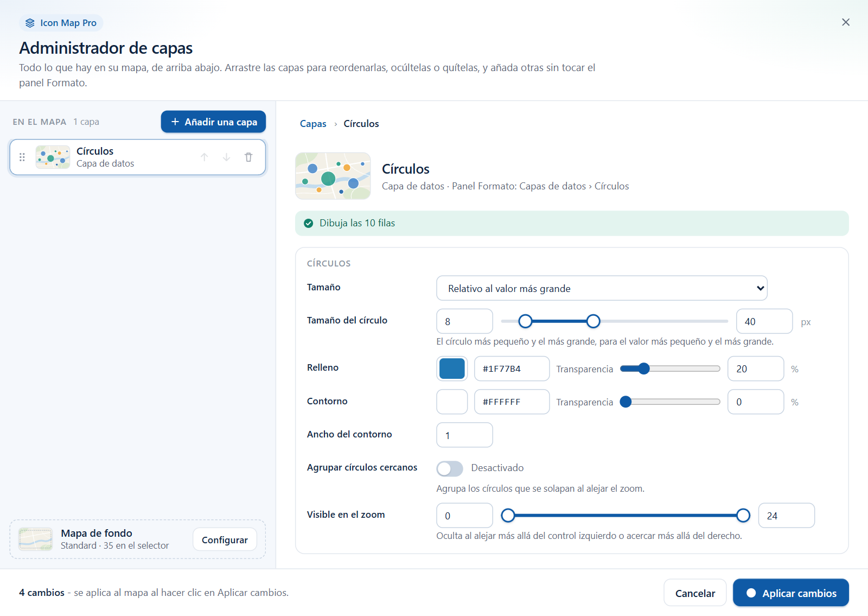Click the Relleno Transparencia slider
This screenshot has width=868, height=616.
pyautogui.click(x=670, y=369)
